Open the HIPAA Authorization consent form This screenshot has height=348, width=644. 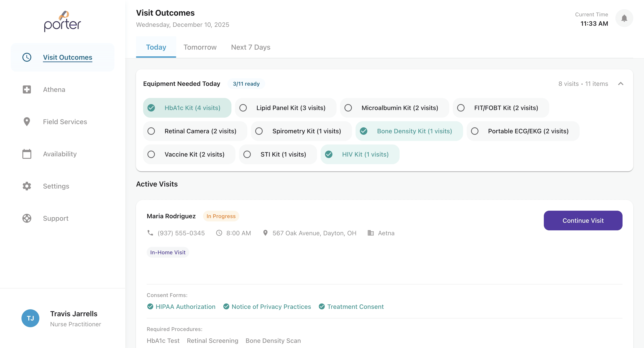185,307
